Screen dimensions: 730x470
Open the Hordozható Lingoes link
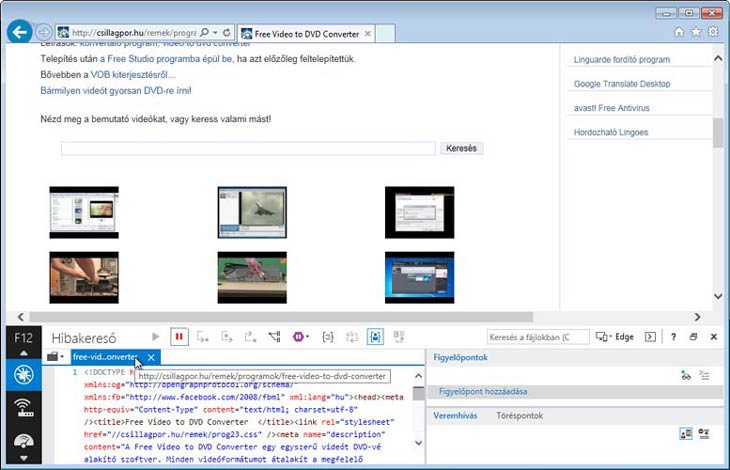(611, 132)
